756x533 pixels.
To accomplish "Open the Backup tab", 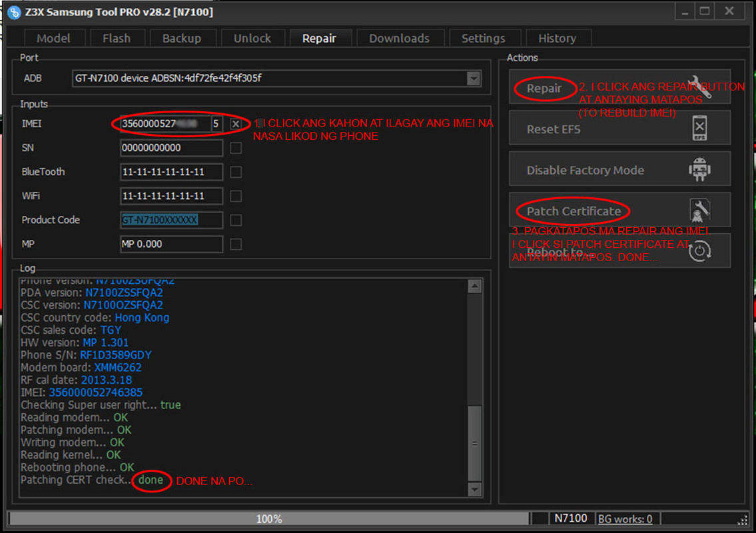I will pyautogui.click(x=182, y=39).
